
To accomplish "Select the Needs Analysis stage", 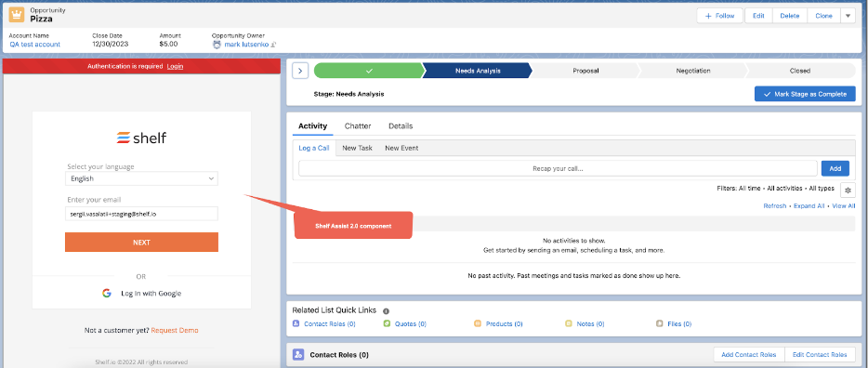I will pos(477,71).
